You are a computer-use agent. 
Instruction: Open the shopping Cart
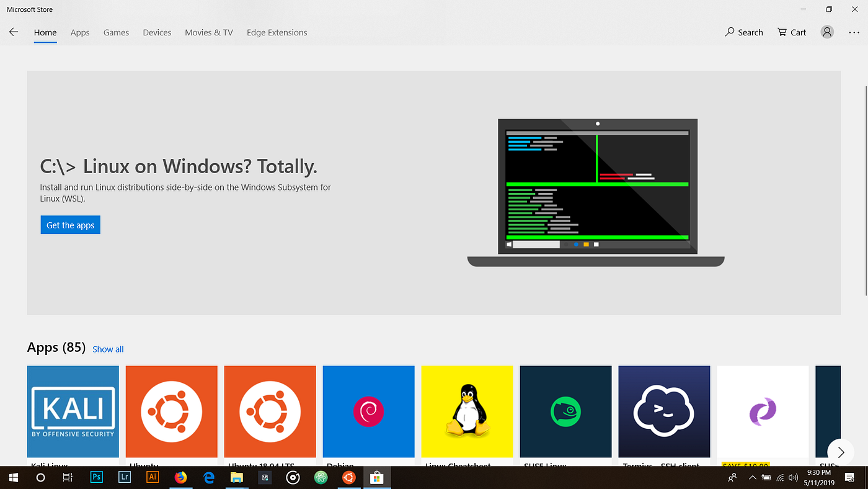(x=792, y=32)
